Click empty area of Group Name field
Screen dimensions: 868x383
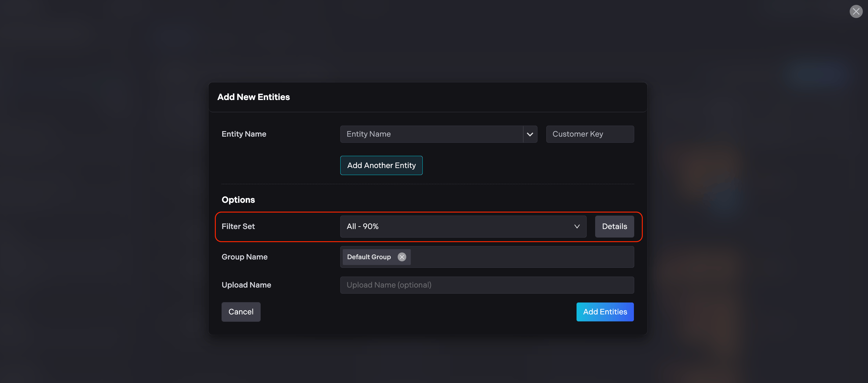click(522, 257)
